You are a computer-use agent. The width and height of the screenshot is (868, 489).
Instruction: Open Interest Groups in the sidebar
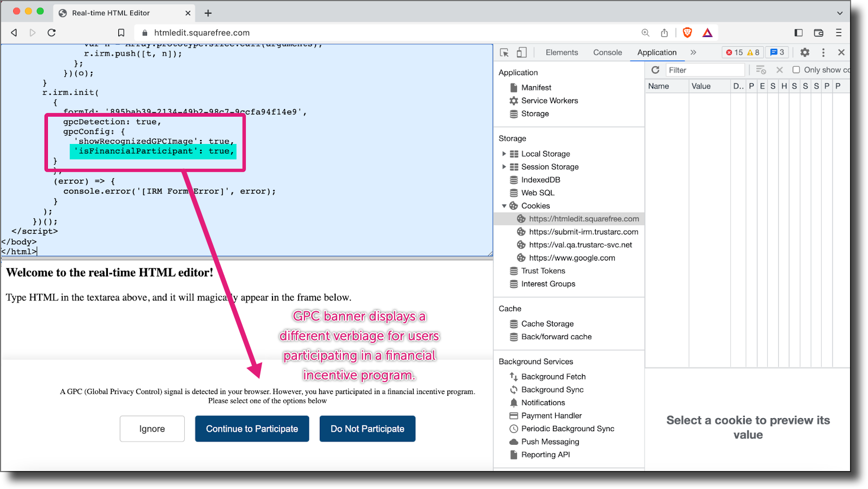pyautogui.click(x=548, y=284)
